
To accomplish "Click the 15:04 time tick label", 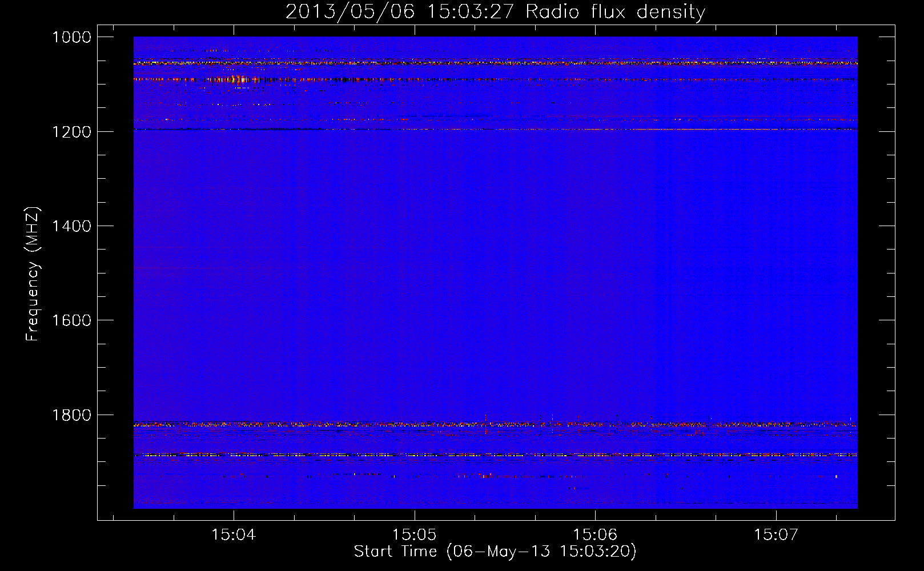I will pyautogui.click(x=234, y=534).
